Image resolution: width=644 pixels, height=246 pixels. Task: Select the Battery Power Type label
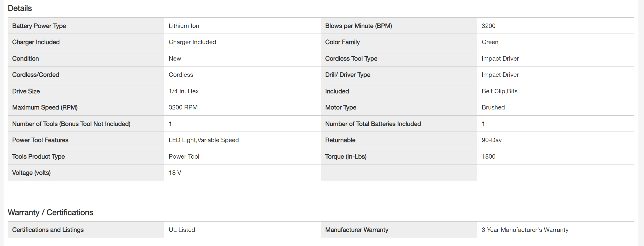coord(39,26)
